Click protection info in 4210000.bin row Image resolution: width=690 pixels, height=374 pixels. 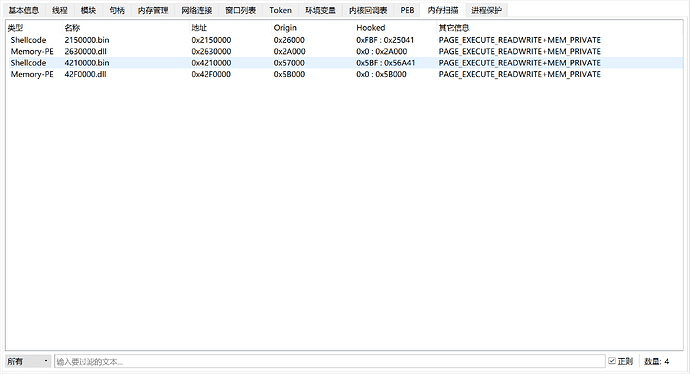click(520, 63)
